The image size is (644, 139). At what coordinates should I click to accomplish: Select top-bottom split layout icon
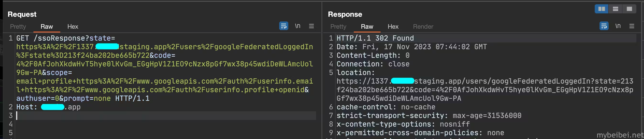[x=616, y=9]
